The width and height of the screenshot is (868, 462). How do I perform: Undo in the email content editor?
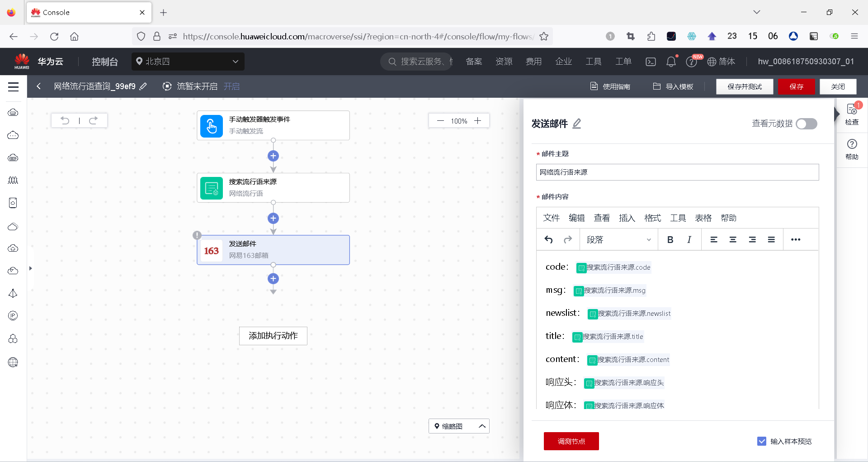(x=549, y=240)
